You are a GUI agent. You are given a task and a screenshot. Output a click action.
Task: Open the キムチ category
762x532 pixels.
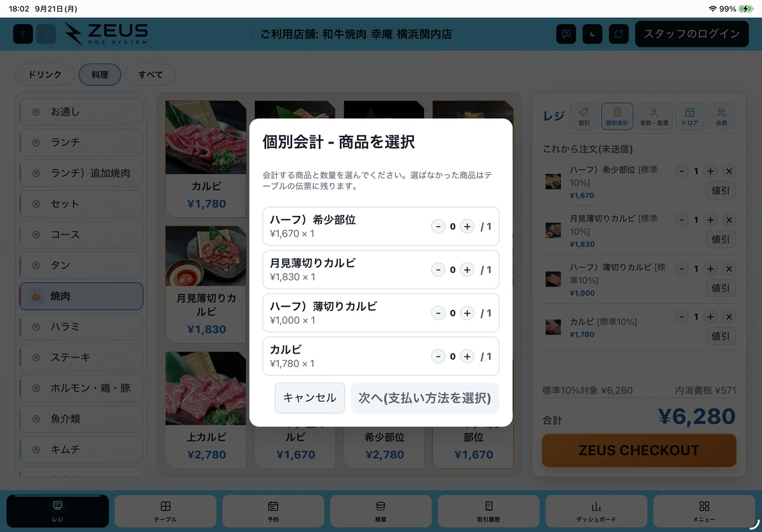pos(81,449)
